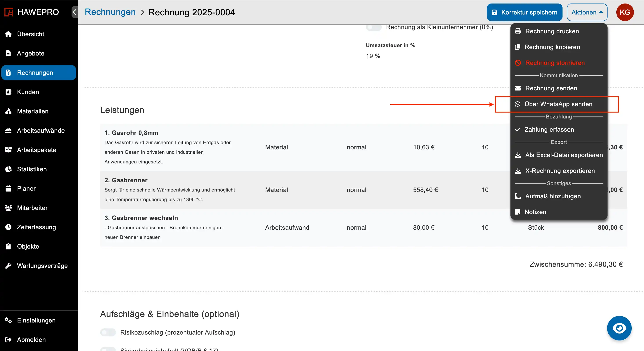Click the Arbeitspakete box icon

point(9,150)
